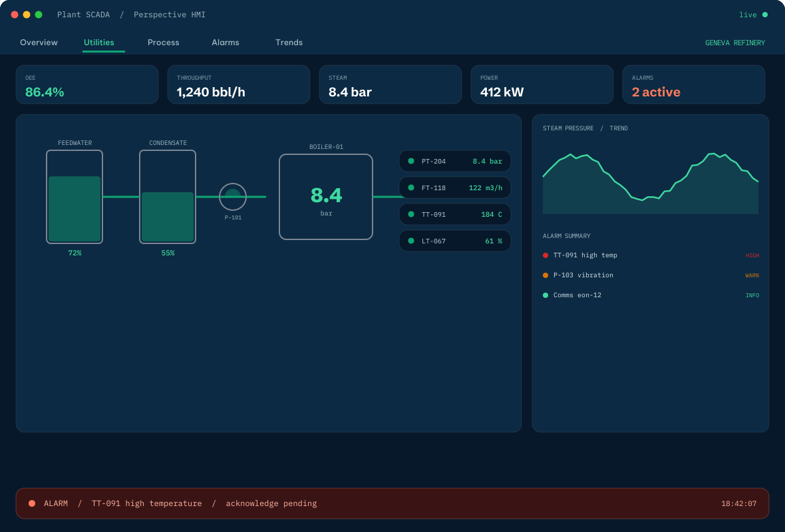Click the P-101 pump symbol
This screenshot has height=532, width=785.
(x=233, y=197)
